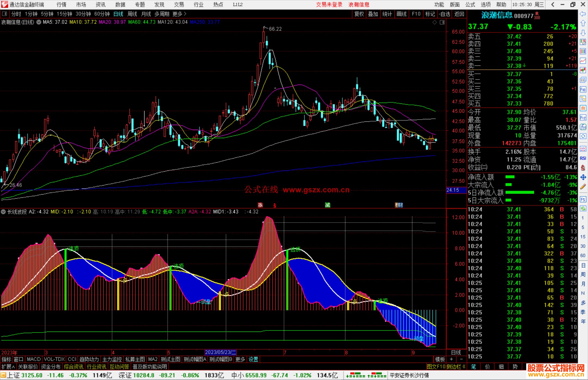The height and width of the screenshot is (380, 588).
Task: Switch to the 周线 period tab
Action: 132,14
